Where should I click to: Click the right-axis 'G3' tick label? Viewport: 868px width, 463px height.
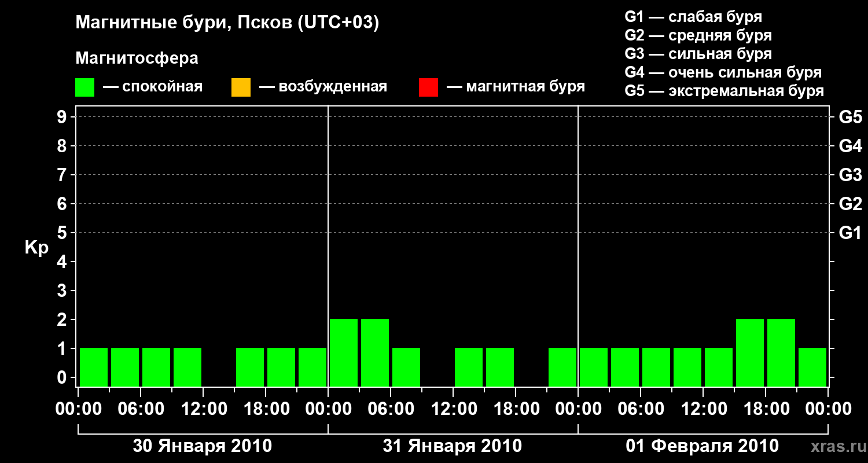[x=851, y=175]
